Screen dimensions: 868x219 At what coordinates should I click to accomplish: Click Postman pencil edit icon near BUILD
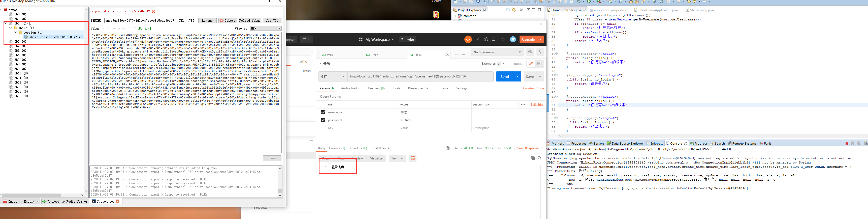[531, 63]
